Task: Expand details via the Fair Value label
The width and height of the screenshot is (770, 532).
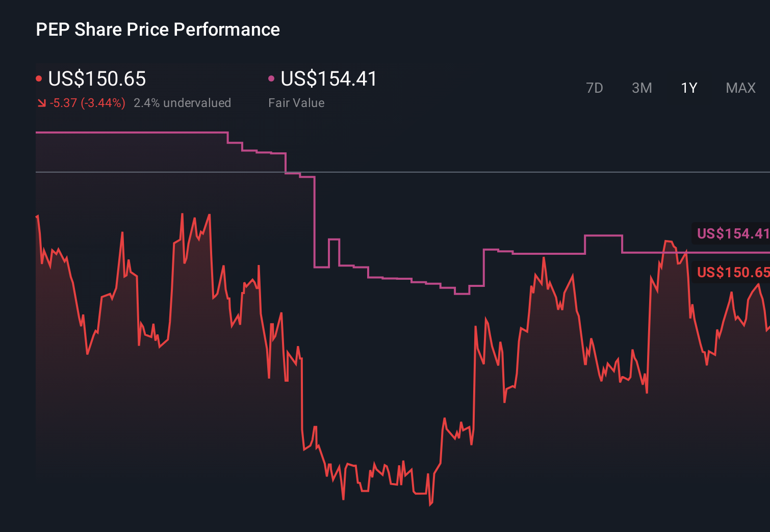Action: (296, 102)
